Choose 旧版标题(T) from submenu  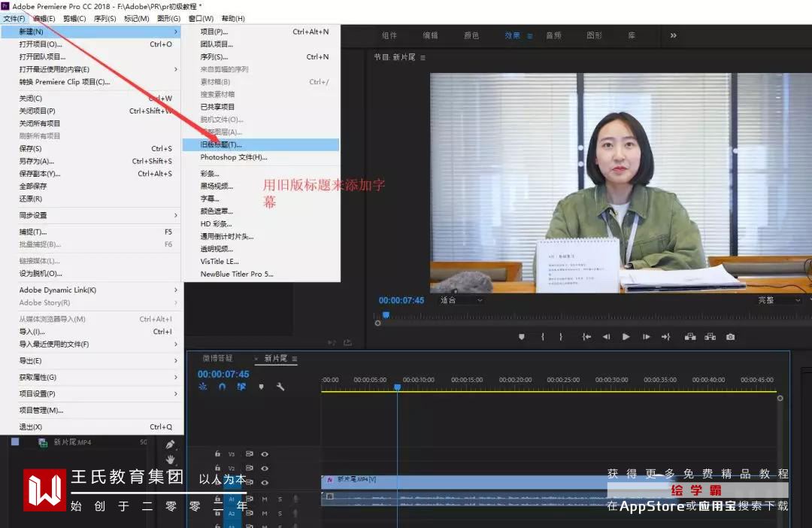click(261, 144)
